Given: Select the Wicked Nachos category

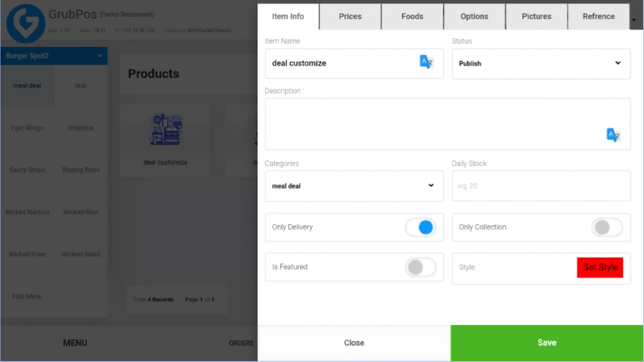Looking at the screenshot, I should point(27,213).
